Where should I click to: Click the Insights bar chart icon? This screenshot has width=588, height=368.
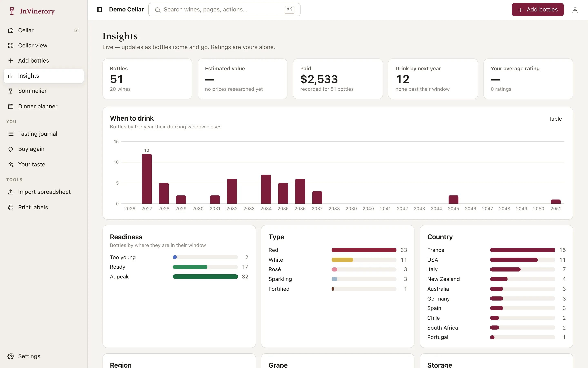coord(11,76)
